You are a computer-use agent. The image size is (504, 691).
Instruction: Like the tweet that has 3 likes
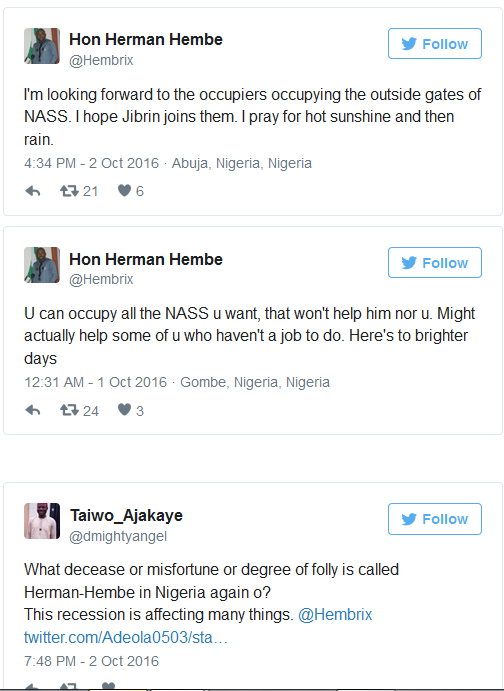(x=124, y=410)
